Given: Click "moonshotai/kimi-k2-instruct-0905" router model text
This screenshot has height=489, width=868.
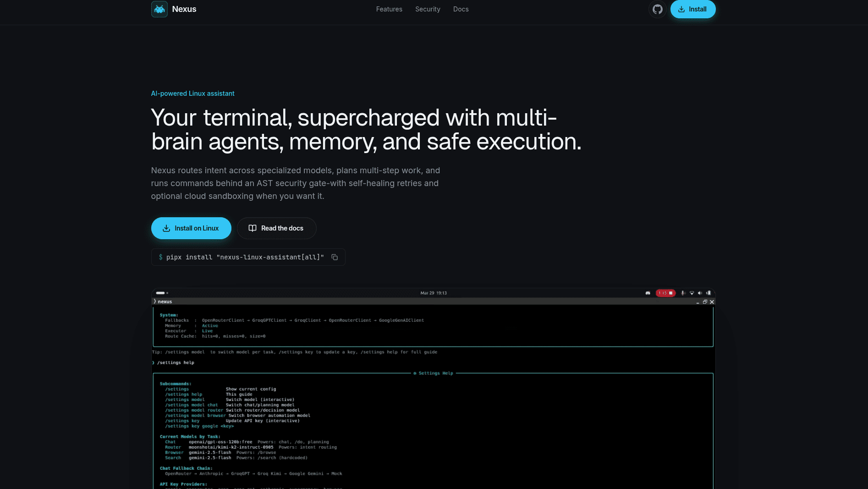Looking at the screenshot, I should click(231, 447).
